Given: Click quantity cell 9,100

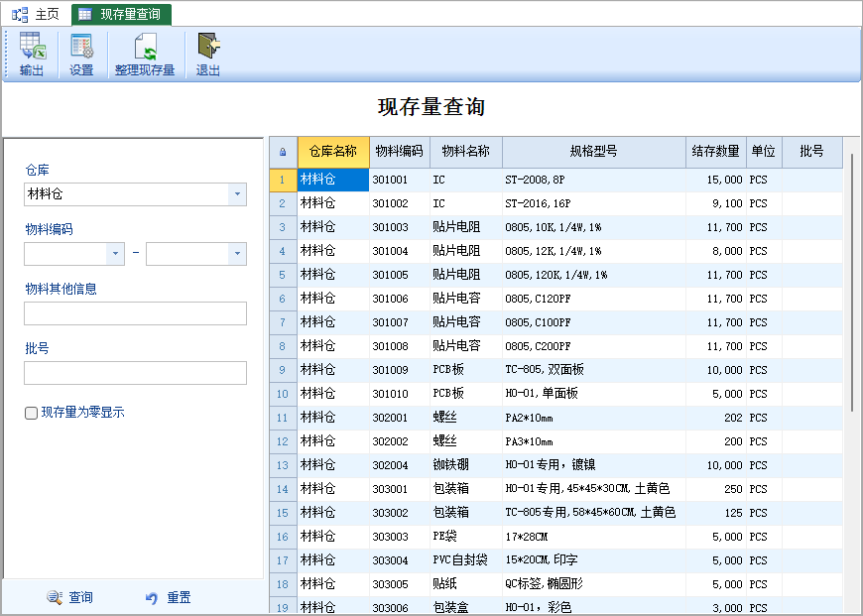Looking at the screenshot, I should (716, 203).
